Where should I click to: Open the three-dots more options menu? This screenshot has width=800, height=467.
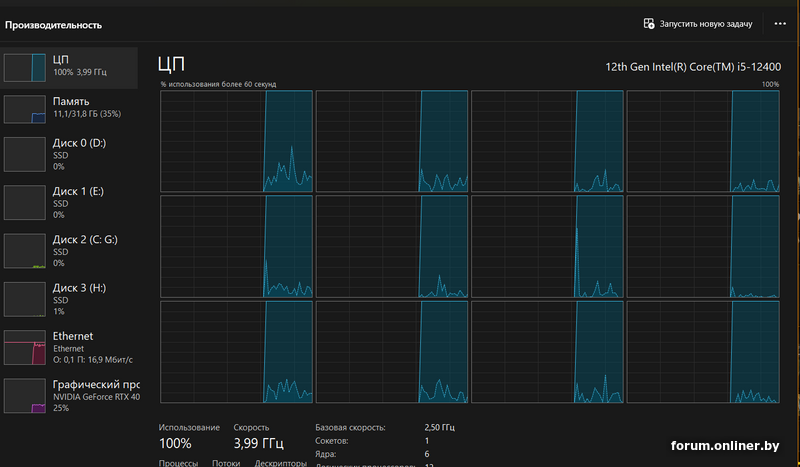click(780, 23)
